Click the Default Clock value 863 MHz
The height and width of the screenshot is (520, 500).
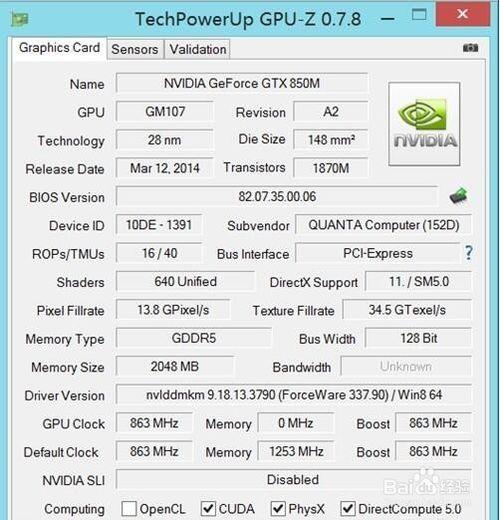point(154,452)
